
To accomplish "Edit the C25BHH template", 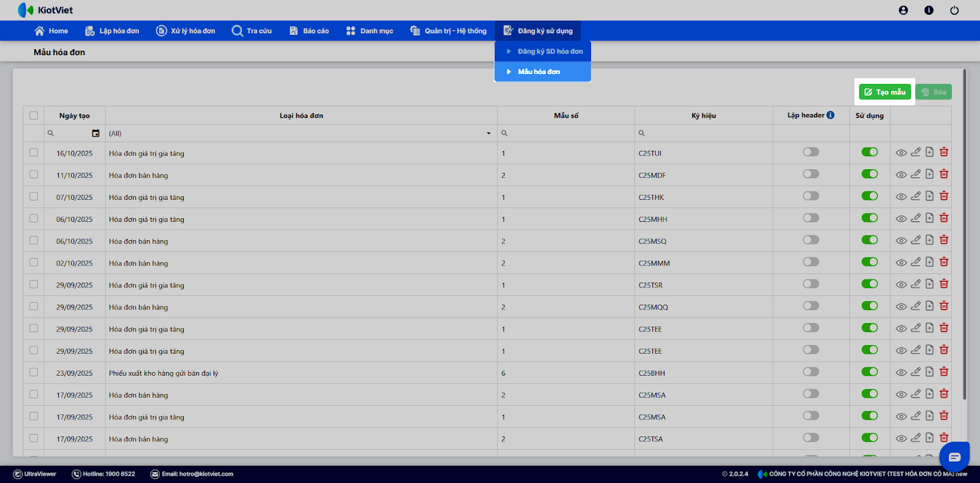I will click(916, 372).
